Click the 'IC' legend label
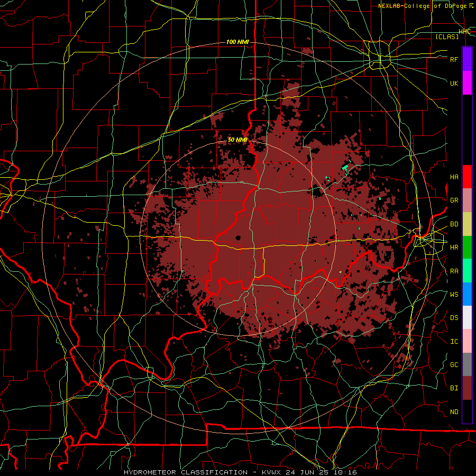 point(454,342)
